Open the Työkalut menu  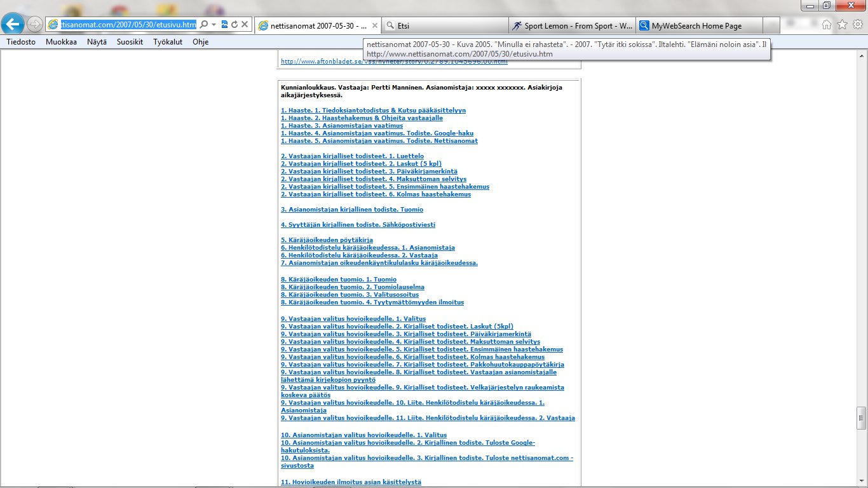(168, 42)
